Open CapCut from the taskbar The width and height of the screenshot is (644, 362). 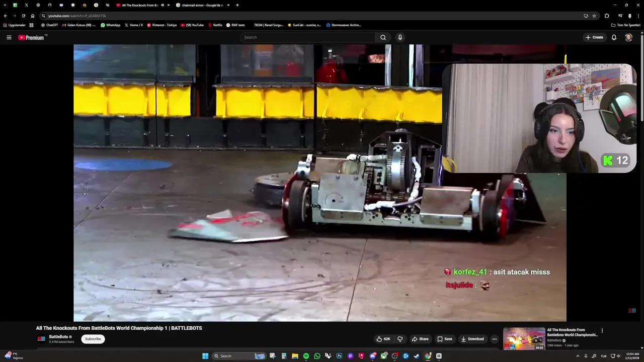[x=439, y=356]
